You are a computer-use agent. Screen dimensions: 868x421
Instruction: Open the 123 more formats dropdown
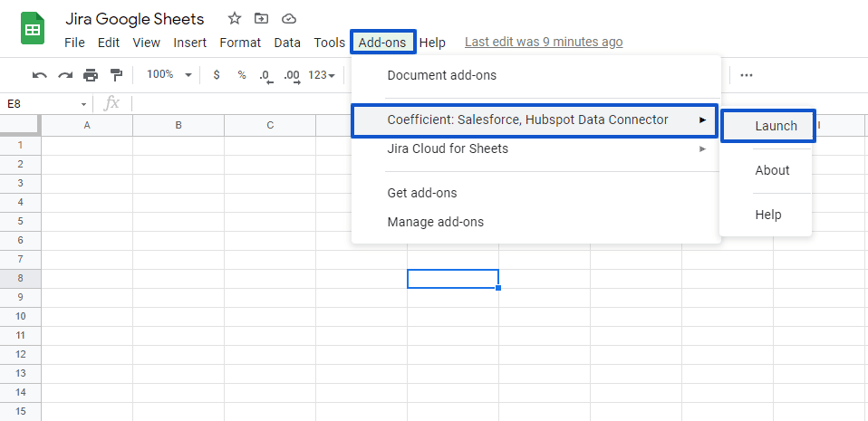point(322,74)
